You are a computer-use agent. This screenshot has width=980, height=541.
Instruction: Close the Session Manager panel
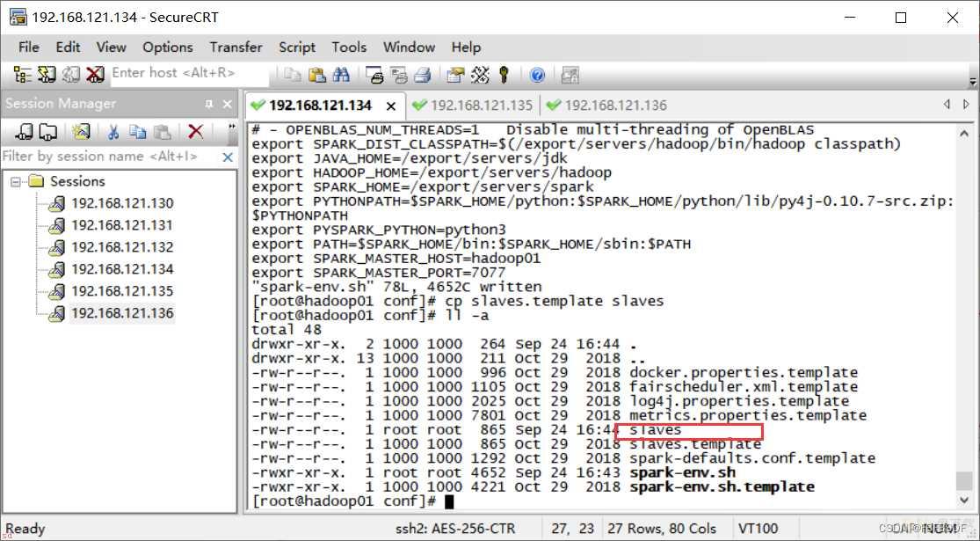228,104
